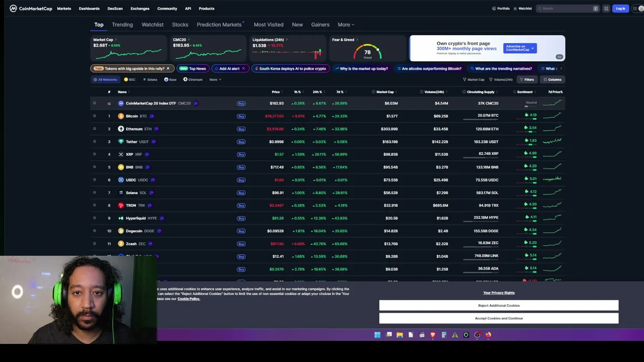Open the user menu hamburger button

tap(637, 9)
